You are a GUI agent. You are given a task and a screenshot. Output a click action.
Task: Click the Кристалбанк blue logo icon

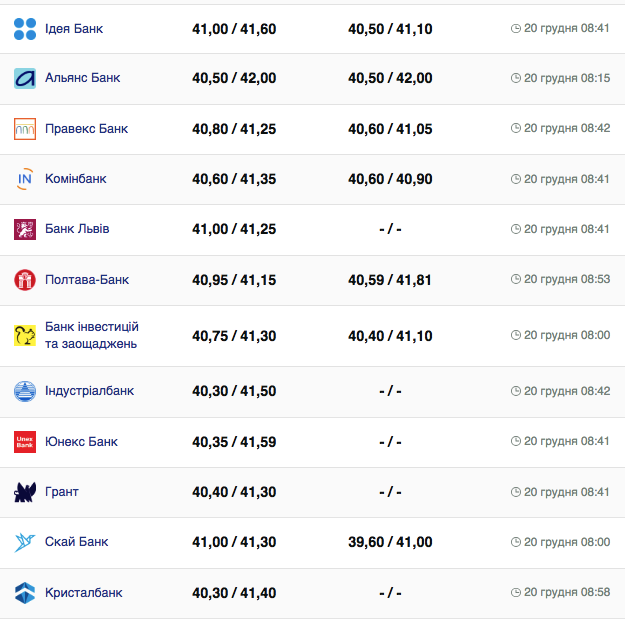tap(25, 593)
